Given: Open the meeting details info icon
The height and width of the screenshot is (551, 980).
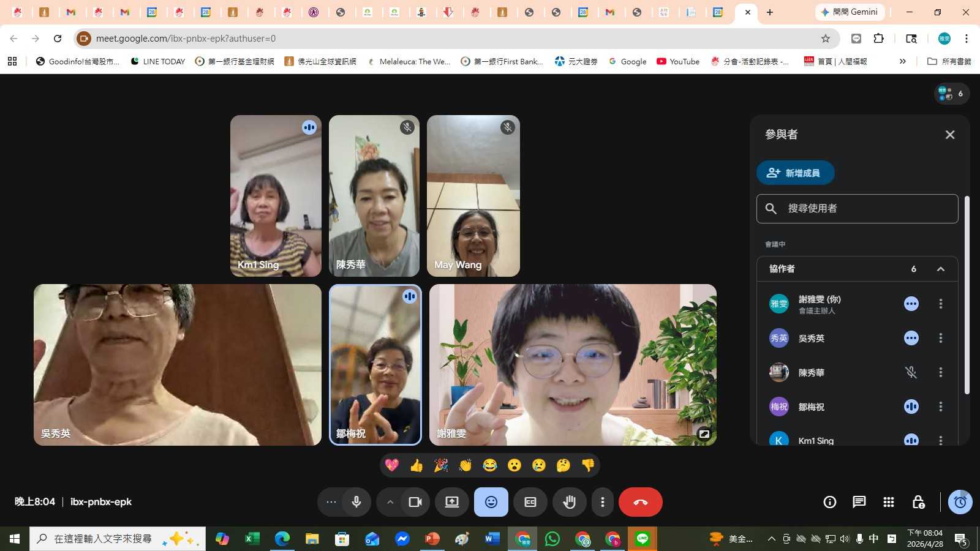Looking at the screenshot, I should pyautogui.click(x=829, y=502).
